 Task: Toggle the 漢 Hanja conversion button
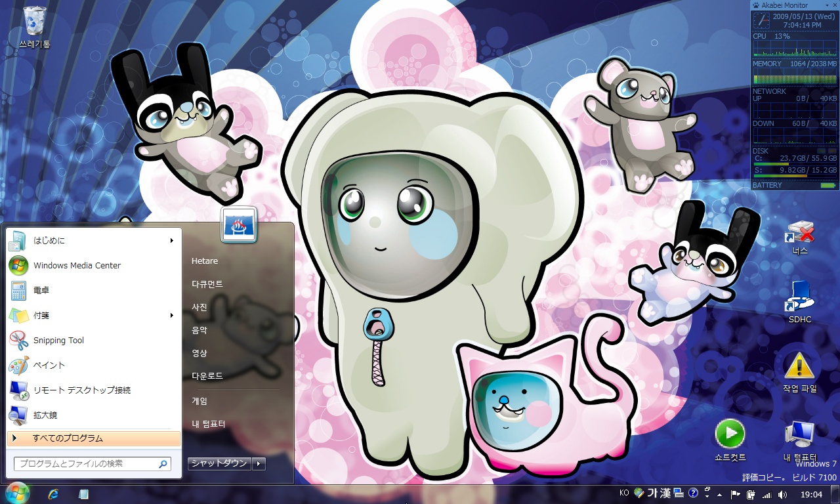pos(666,493)
